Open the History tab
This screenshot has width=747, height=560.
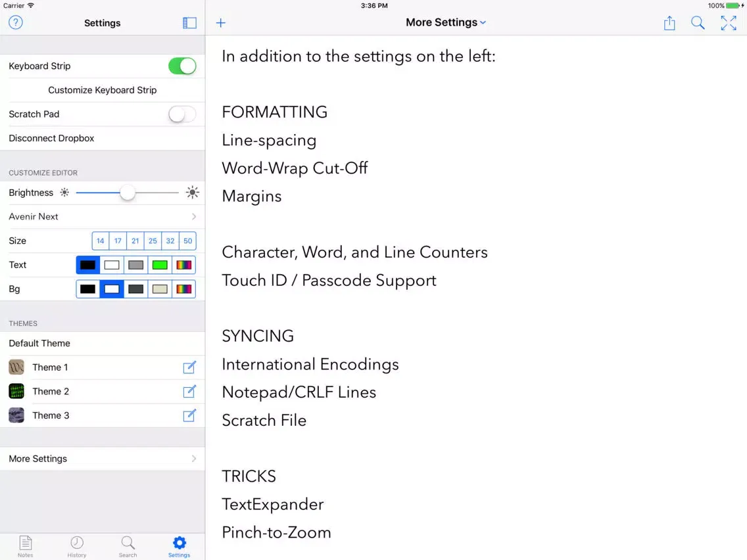point(77,546)
